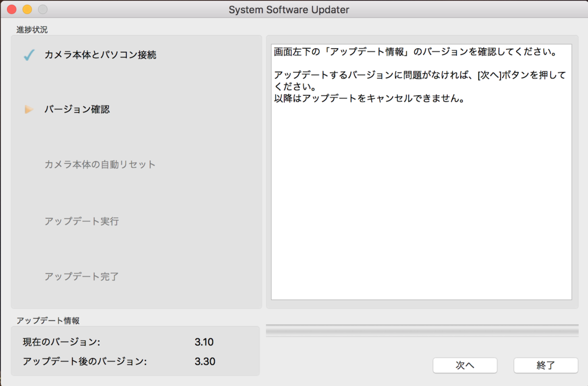
Task: Click the System Software Updater title bar
Action: click(289, 9)
